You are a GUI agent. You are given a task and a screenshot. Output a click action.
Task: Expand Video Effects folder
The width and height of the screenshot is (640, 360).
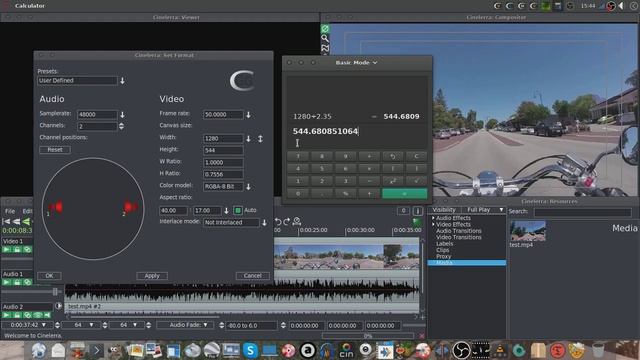click(433, 224)
